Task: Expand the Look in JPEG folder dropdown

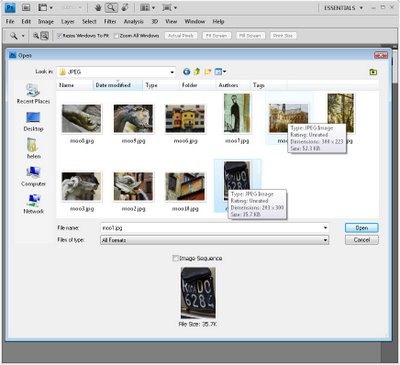Action: pos(172,72)
